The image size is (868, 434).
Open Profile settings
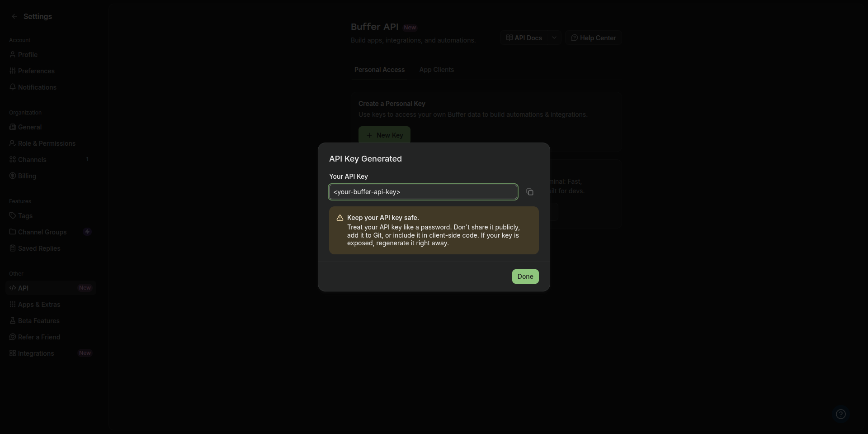(x=51, y=55)
